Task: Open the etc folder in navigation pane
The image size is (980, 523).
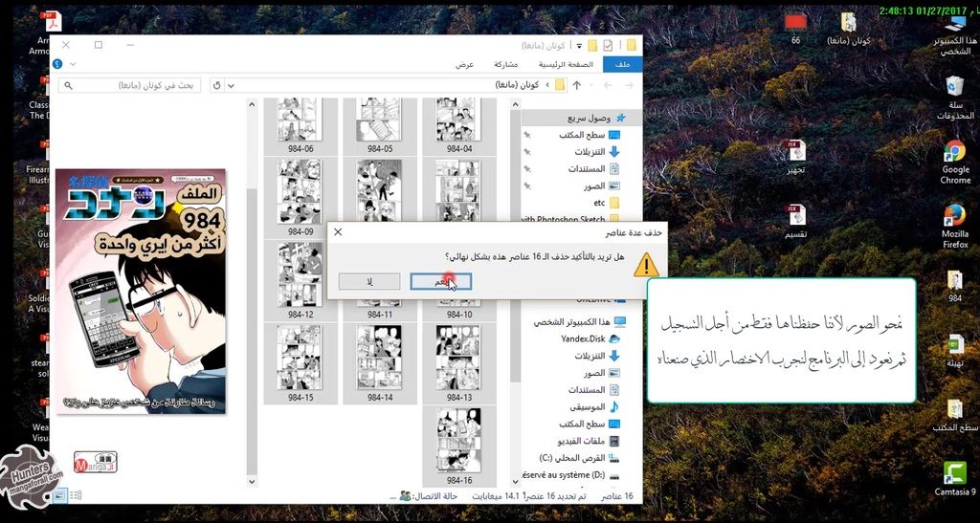Action: tap(606, 203)
